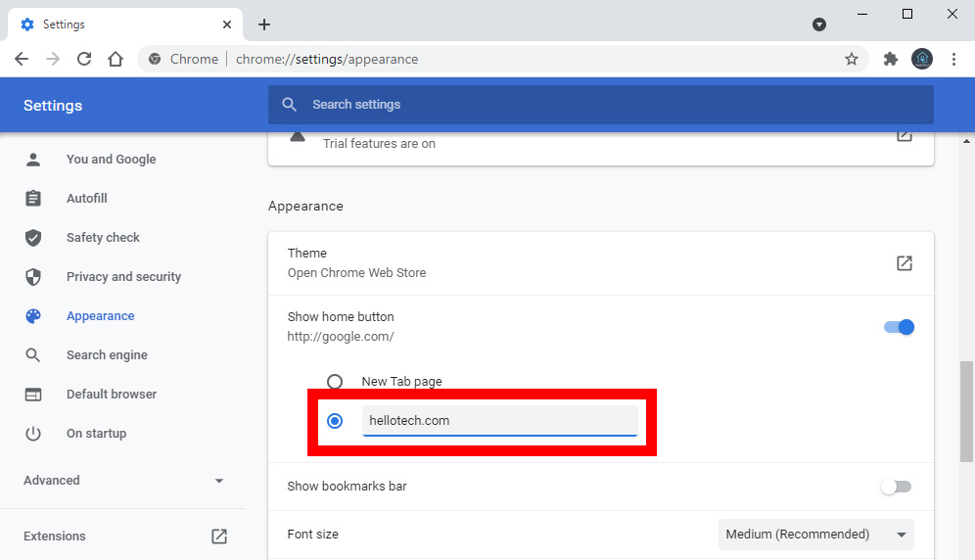Open the profile avatar menu
This screenshot has height=560, width=975.
[922, 59]
